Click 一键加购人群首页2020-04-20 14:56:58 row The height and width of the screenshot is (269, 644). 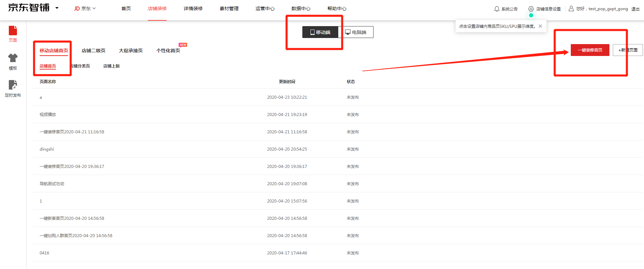[x=338, y=236]
